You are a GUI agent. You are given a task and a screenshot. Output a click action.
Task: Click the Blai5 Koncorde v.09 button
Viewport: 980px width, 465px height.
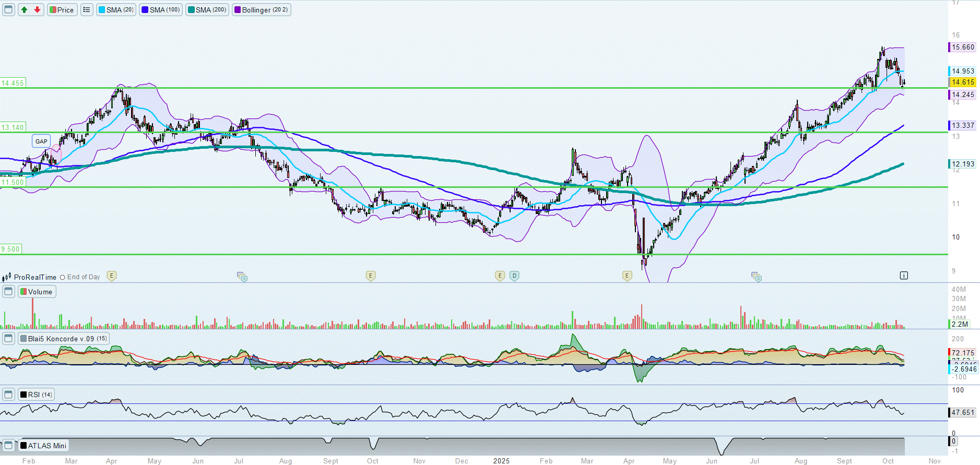64,339
